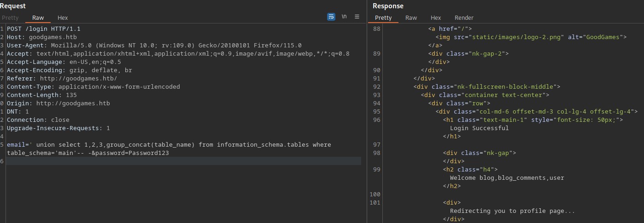Viewport: 644px width, 223px height.
Task: Click the Accept header starting with text/html
Action: click(x=178, y=53)
